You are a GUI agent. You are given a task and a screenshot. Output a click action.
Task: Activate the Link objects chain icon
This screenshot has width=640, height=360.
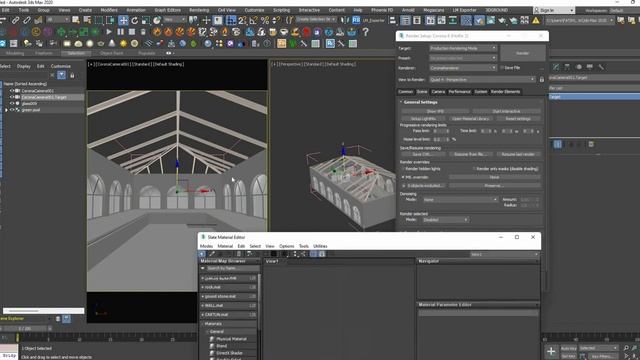click(x=16, y=20)
